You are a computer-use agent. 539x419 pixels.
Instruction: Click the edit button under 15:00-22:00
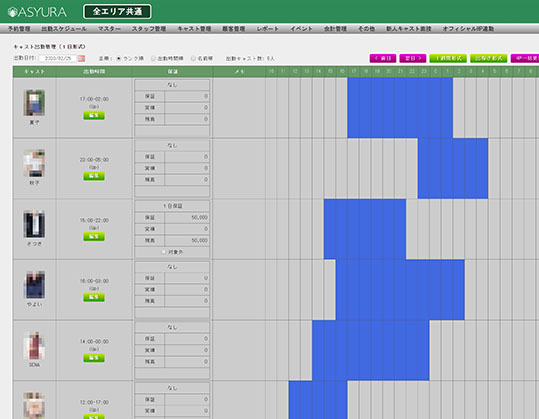(x=94, y=236)
